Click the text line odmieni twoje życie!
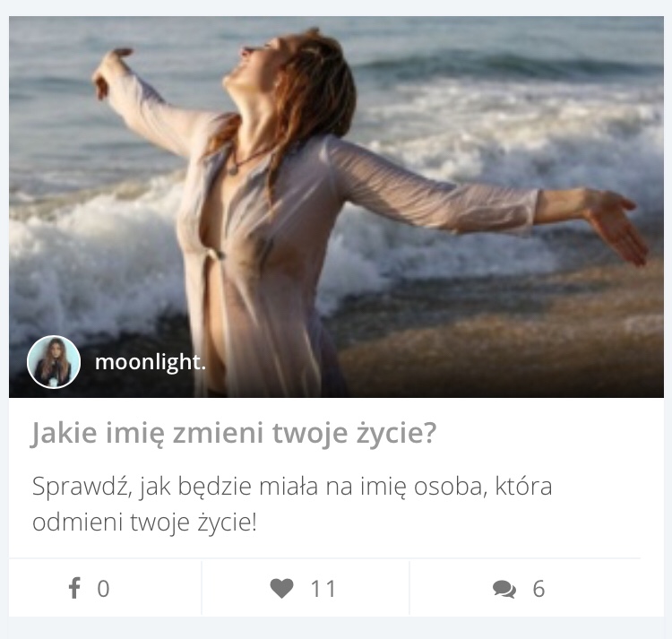The image size is (672, 639). tap(144, 522)
